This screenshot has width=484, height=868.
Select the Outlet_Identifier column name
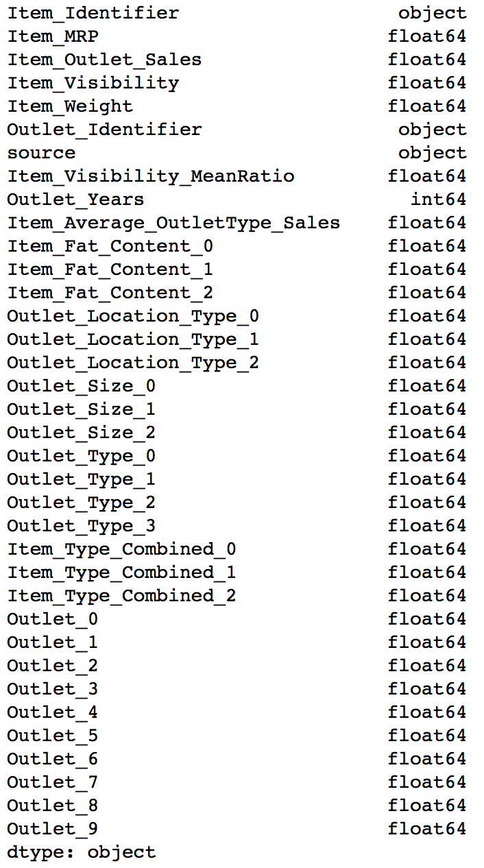(x=104, y=130)
